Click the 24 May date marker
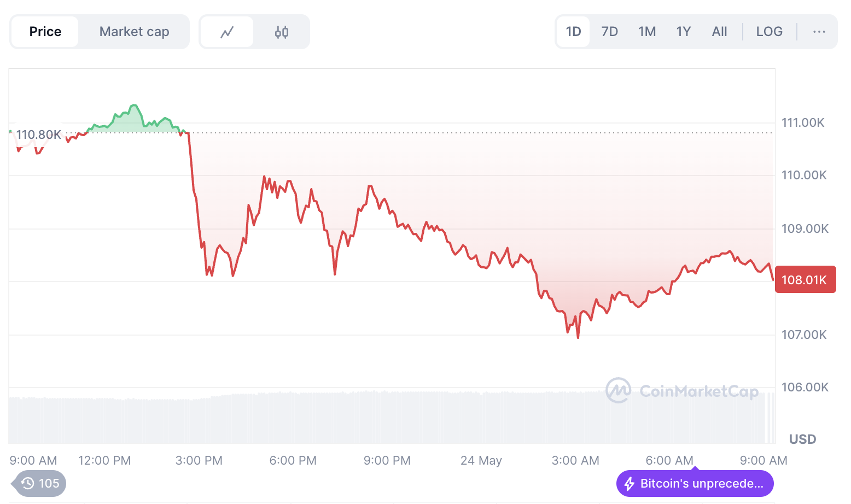The width and height of the screenshot is (851, 504). pyautogui.click(x=481, y=460)
